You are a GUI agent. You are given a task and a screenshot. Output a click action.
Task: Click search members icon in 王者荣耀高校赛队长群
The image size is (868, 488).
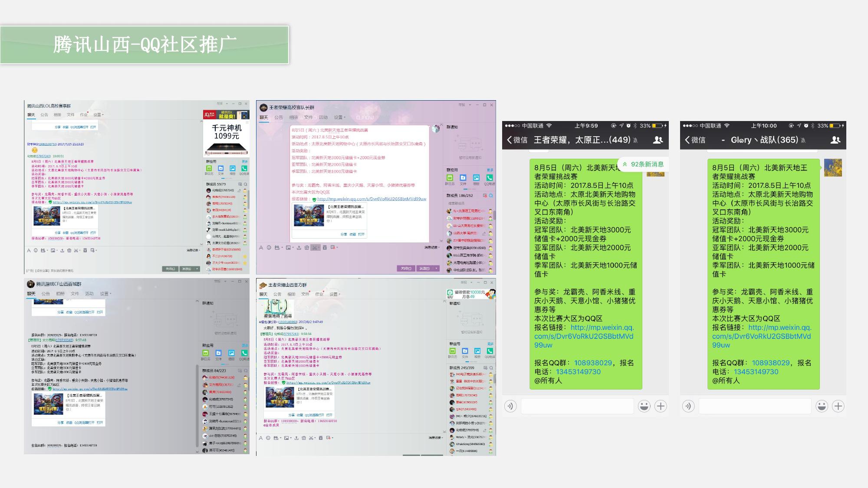[491, 196]
